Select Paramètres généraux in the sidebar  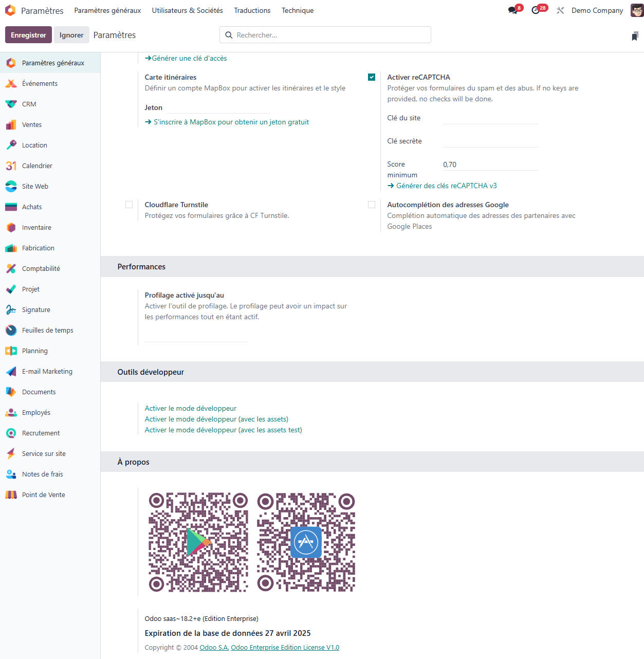[x=50, y=63]
